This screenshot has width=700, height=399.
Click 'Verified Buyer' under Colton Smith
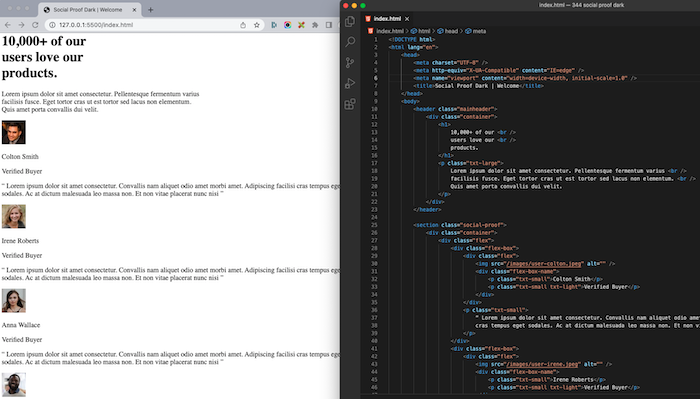tap(22, 171)
